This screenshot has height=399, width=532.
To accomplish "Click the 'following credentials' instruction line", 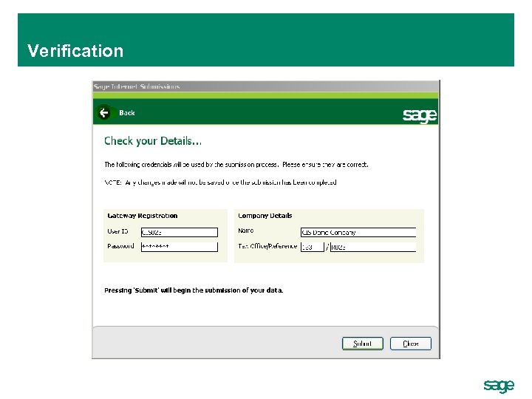I will click(x=236, y=165).
